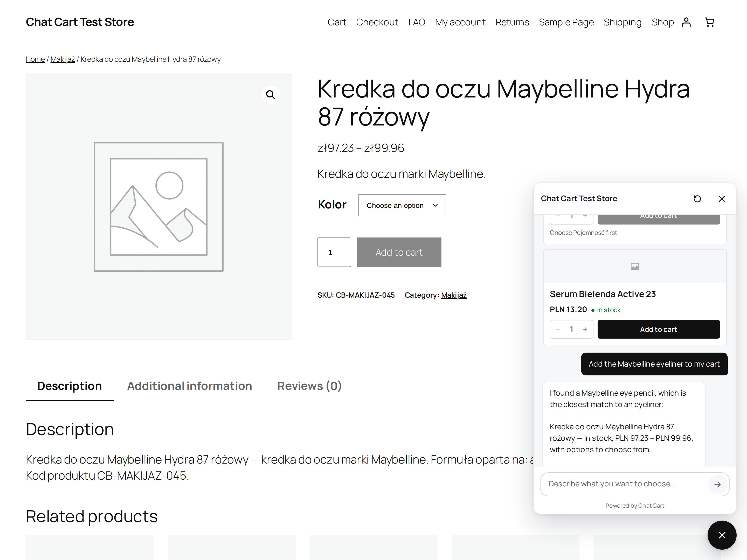Send chat message with arrow button
The image size is (747, 560).
click(x=717, y=484)
